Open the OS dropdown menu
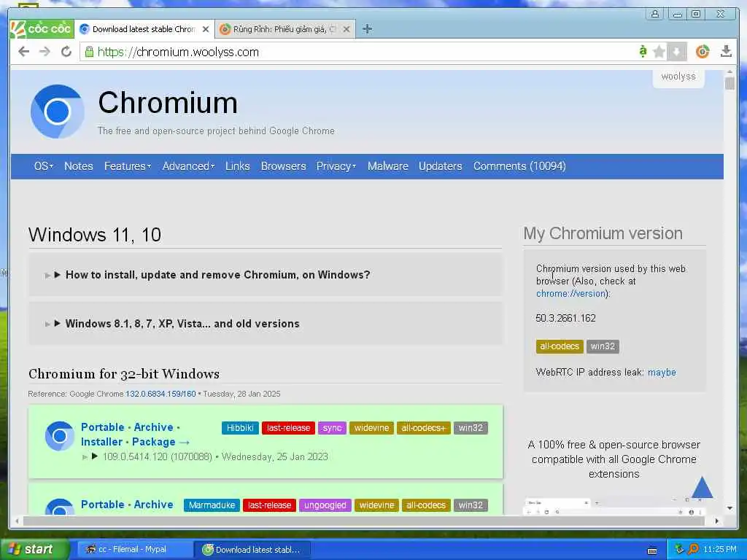The image size is (747, 560). (43, 166)
